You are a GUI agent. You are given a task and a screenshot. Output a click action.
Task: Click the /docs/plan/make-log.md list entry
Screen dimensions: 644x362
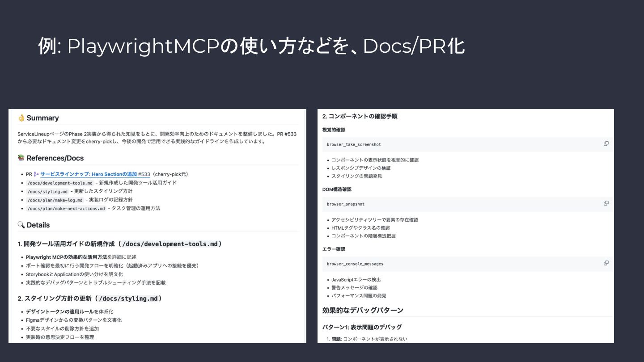click(x=79, y=200)
